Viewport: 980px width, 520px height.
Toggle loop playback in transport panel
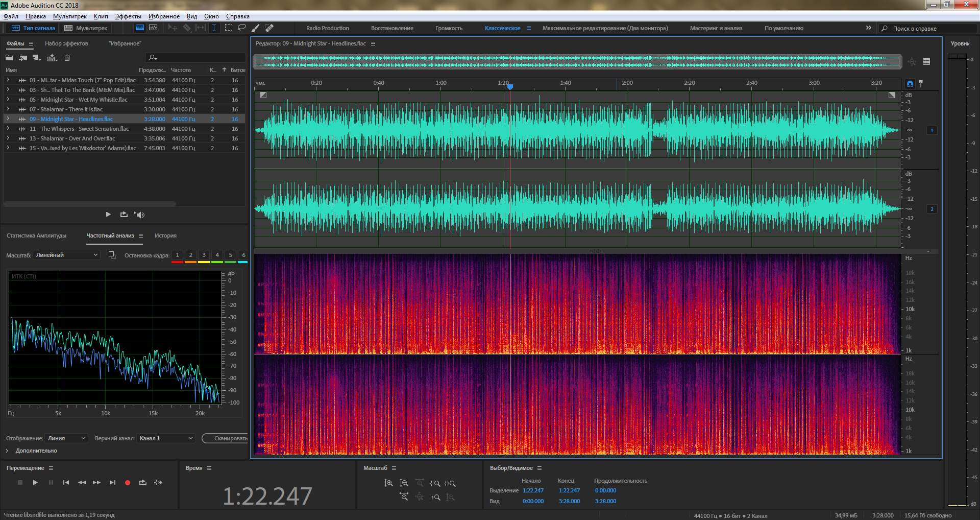coord(143,482)
